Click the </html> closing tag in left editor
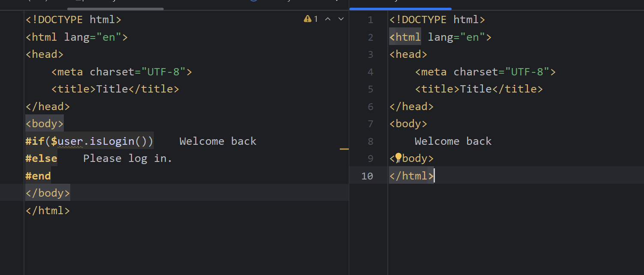This screenshot has height=275, width=644. [48, 210]
